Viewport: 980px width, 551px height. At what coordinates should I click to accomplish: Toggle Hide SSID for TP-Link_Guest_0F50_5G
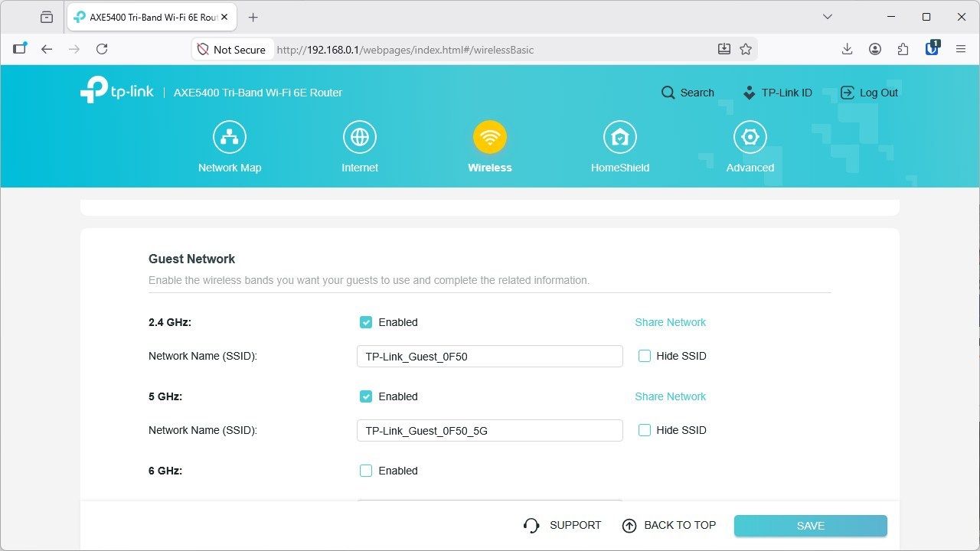[x=645, y=430]
